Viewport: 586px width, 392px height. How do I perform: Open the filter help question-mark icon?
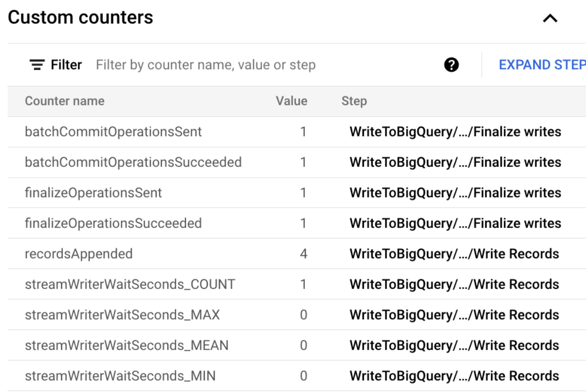click(451, 65)
